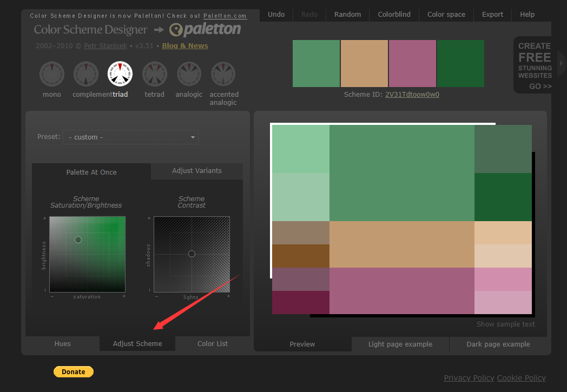The image size is (567, 392).
Task: Switch to the Color List tab
Action: [x=213, y=344]
